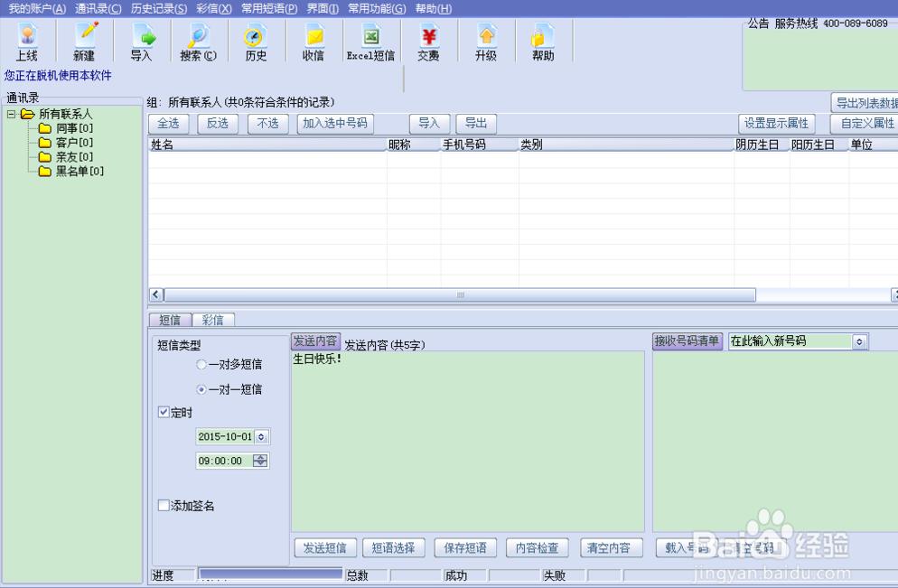Open the Excel短信 tool
The height and width of the screenshot is (588, 898).
(x=370, y=40)
